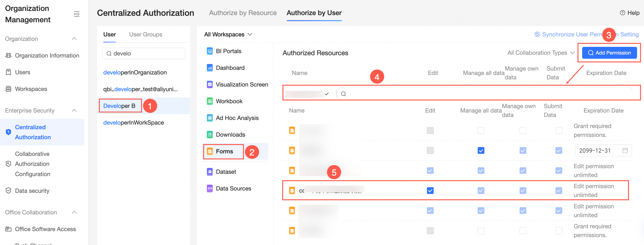
Task: Click the Dashboard chart icon
Action: [210, 68]
